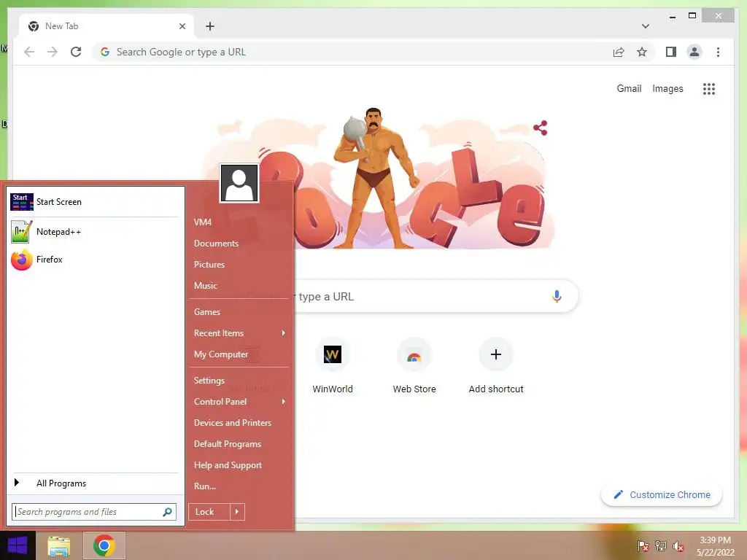Open File Explorer from taskbar
747x560 pixels.
[59, 545]
